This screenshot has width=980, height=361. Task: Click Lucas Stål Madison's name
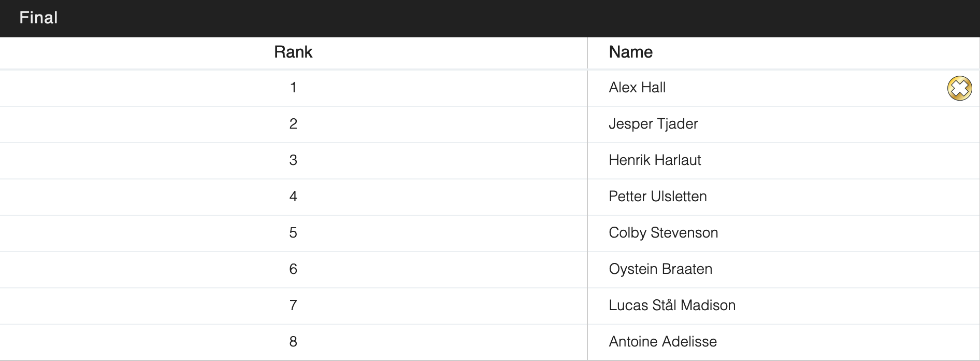click(x=672, y=306)
